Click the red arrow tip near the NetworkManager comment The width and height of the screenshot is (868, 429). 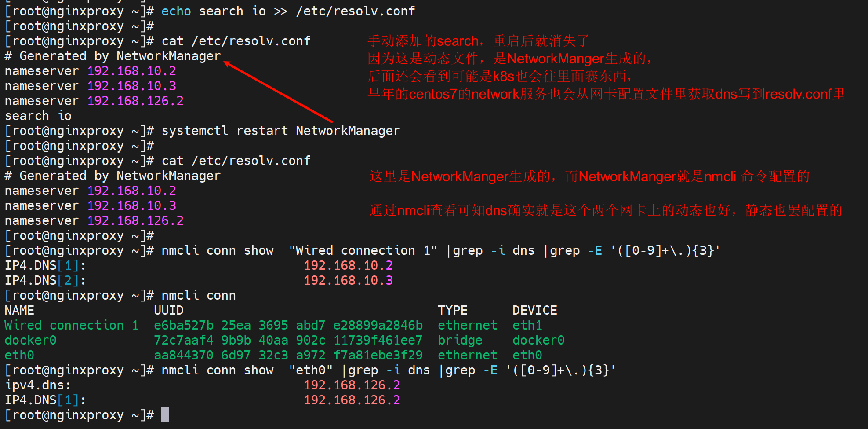tap(226, 63)
